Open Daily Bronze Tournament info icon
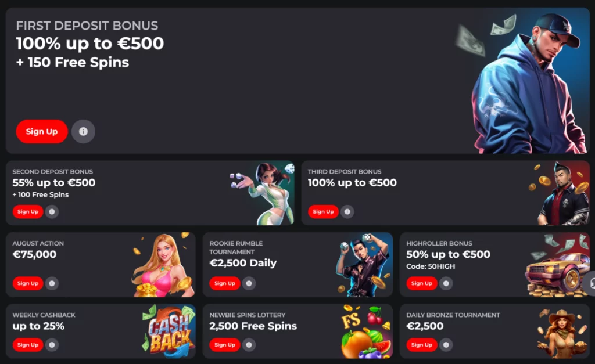Image resolution: width=595 pixels, height=364 pixels. (446, 345)
